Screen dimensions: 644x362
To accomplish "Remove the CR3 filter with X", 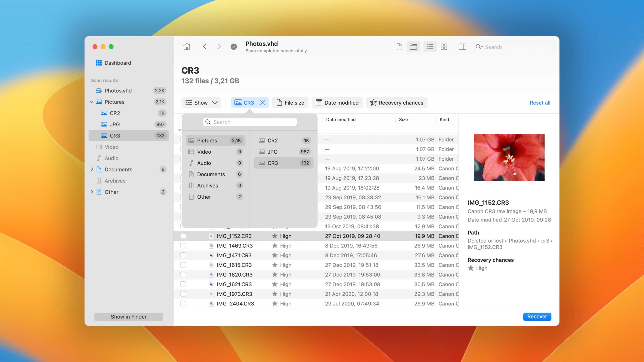I will (262, 103).
